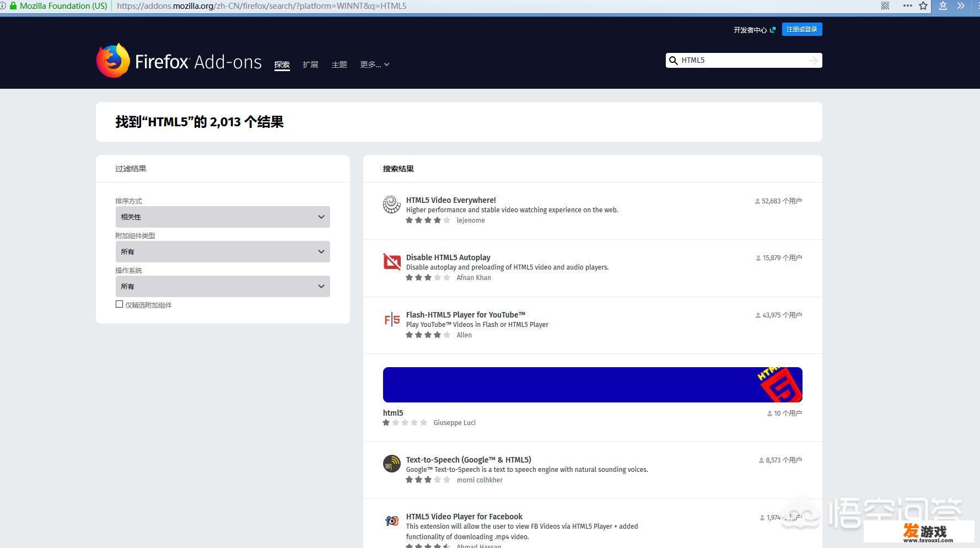Click star rating of HTML5 Video Everywhere!
Screen dimensions: 980x548
point(428,221)
